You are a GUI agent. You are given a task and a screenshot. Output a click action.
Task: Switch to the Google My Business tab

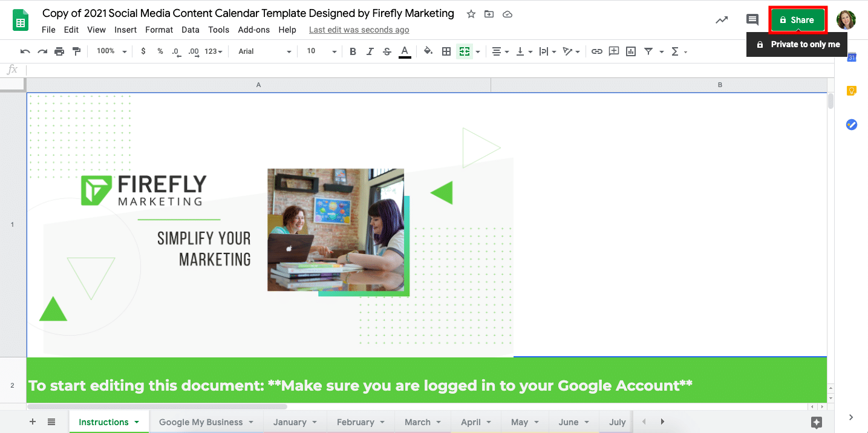coord(207,422)
